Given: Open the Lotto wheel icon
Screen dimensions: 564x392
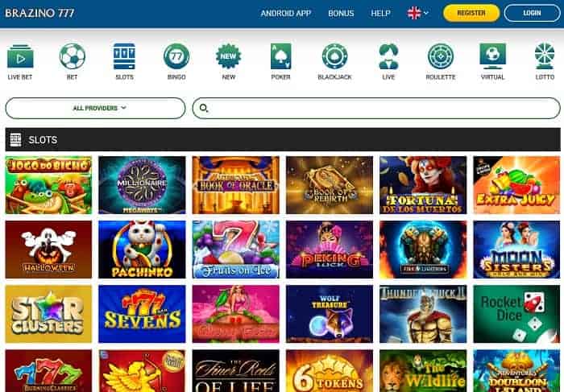Looking at the screenshot, I should click(545, 56).
